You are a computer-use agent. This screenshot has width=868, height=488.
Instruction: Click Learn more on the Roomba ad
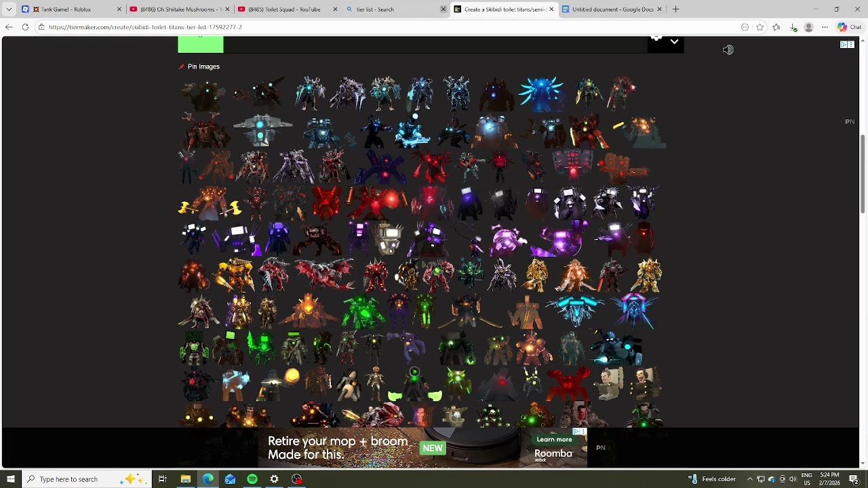point(554,439)
